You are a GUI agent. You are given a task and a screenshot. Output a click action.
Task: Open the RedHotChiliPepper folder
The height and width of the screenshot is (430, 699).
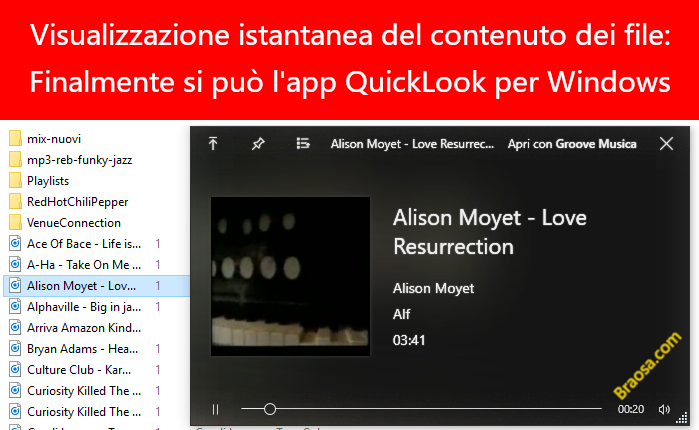point(77,201)
